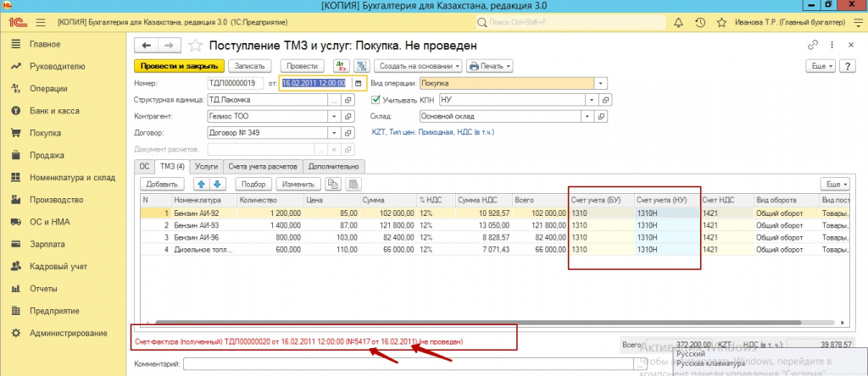Switch to the Счета учета расчетов tab
Image resolution: width=868 pixels, height=376 pixels.
click(x=264, y=166)
